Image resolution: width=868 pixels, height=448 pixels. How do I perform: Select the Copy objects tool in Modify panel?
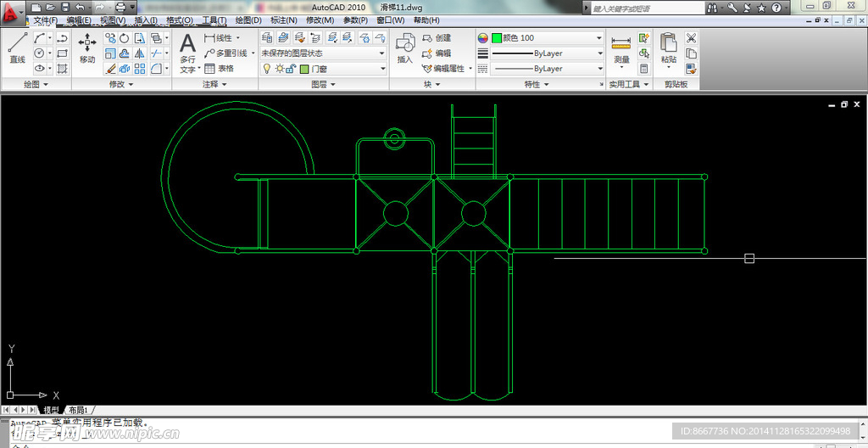(x=110, y=38)
